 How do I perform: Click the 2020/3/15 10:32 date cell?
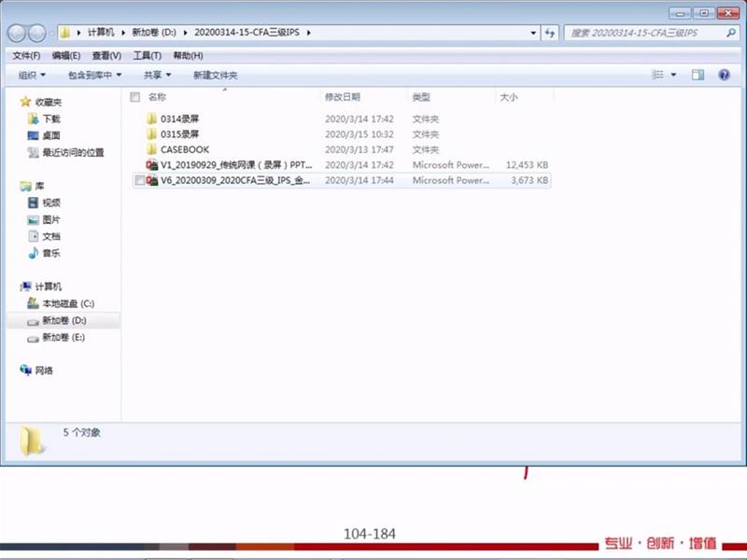point(359,134)
